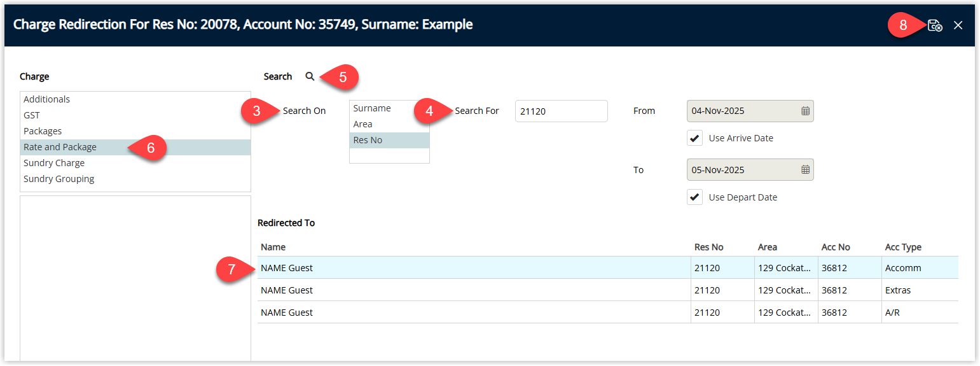The width and height of the screenshot is (980, 366).
Task: Click Res No 21120 in A/R row
Action: pyautogui.click(x=722, y=313)
